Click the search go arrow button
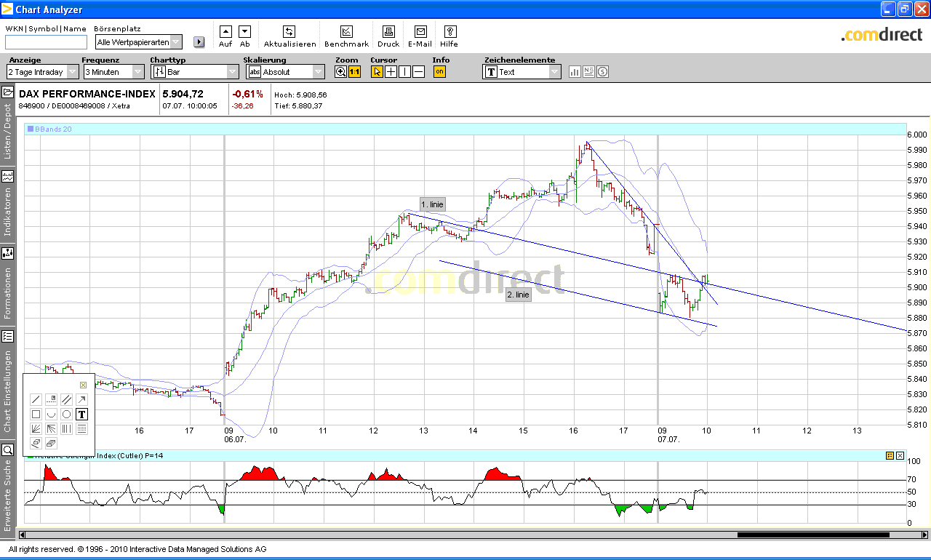Viewport: 931px width, 560px height. [x=199, y=42]
